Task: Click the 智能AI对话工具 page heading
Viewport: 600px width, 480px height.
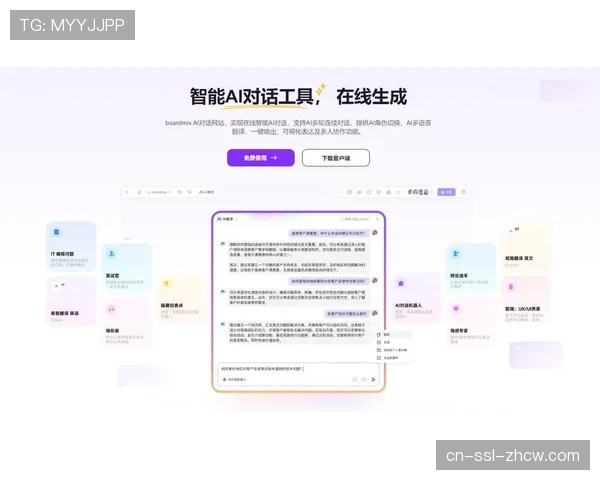Action: (x=251, y=96)
